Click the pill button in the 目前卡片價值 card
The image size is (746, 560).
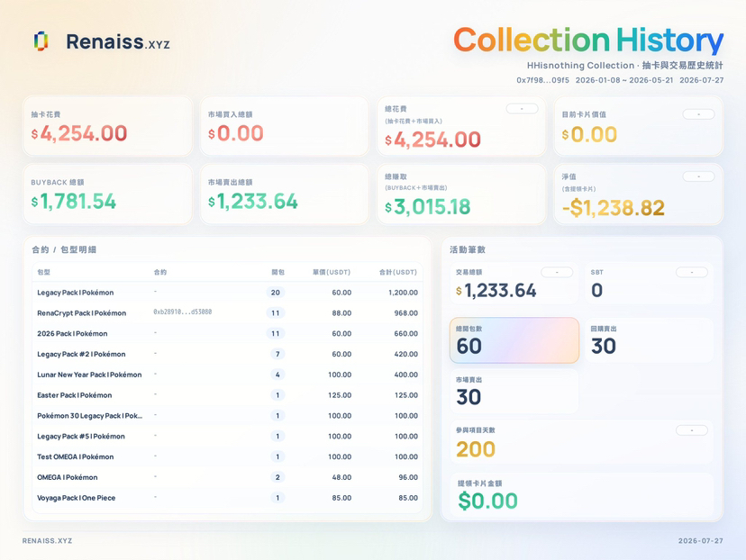(x=698, y=114)
